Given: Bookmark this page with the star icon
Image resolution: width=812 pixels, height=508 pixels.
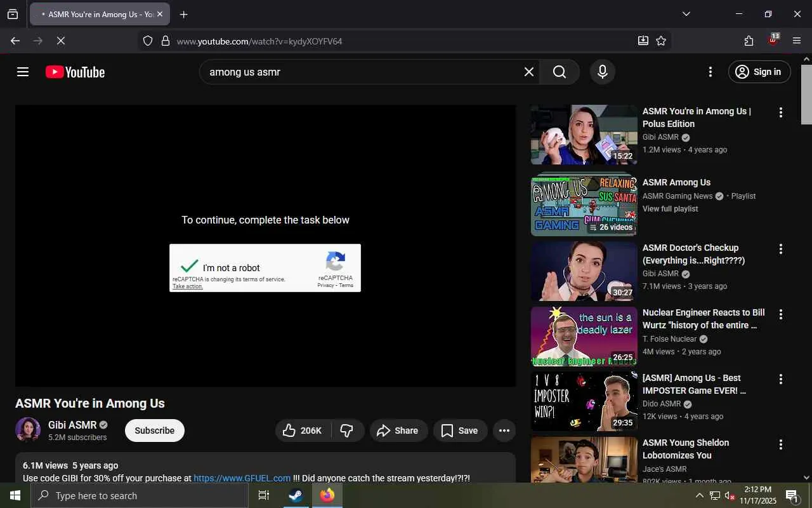Looking at the screenshot, I should (661, 41).
